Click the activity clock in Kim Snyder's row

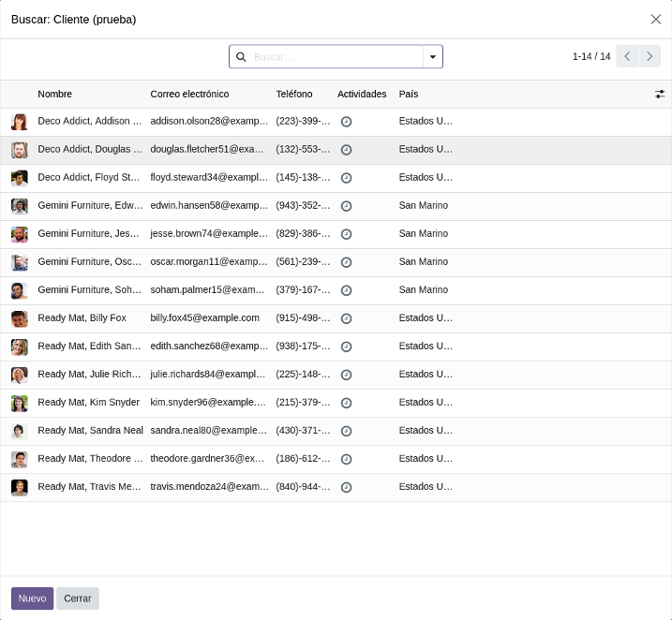pyautogui.click(x=346, y=403)
